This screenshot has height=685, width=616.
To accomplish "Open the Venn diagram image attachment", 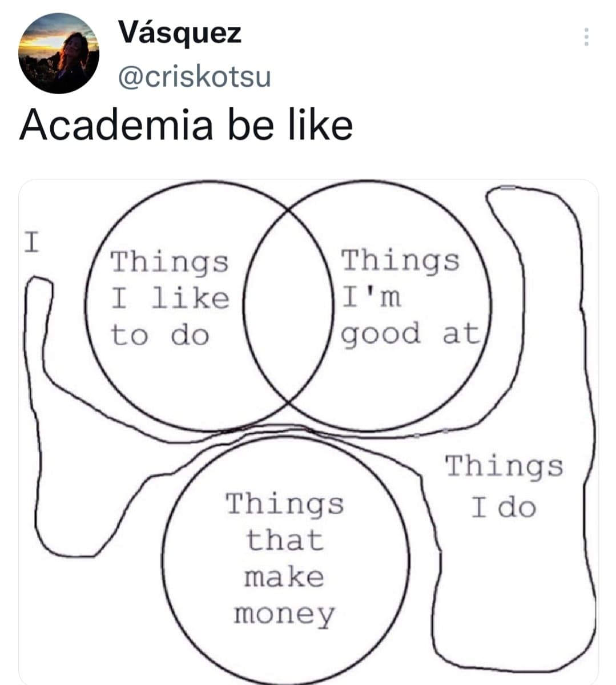I will pos(308,432).
